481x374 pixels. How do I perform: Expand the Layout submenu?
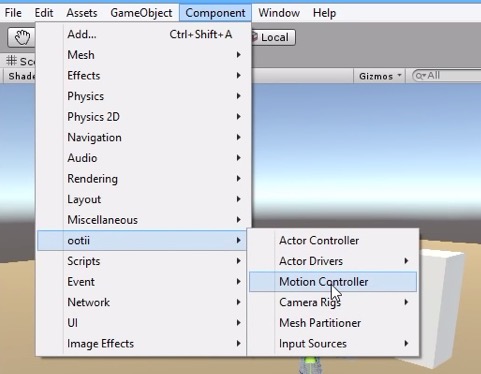pos(143,199)
